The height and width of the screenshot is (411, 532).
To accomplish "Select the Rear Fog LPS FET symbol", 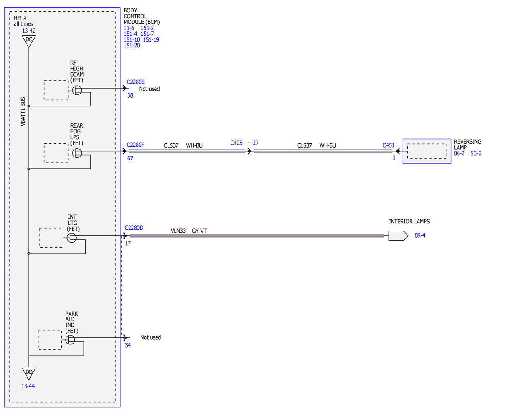I will click(x=77, y=153).
